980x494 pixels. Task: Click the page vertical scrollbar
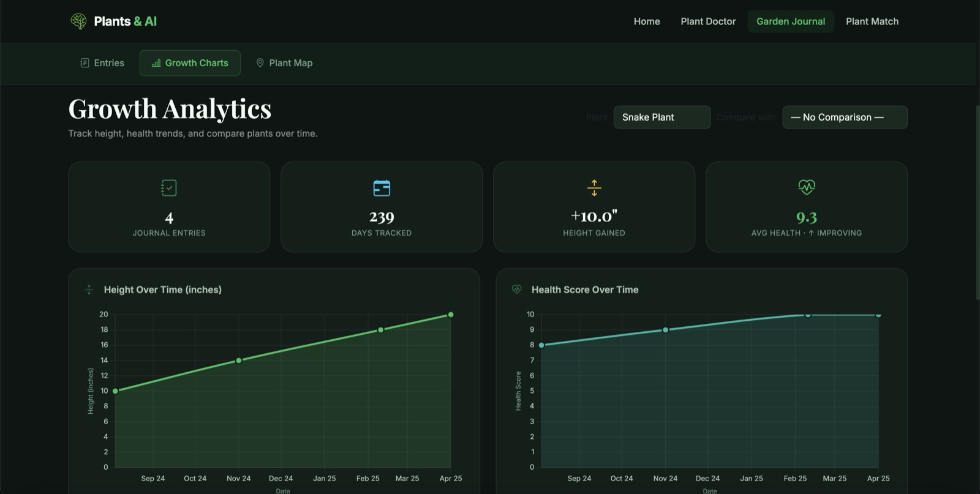pyautogui.click(x=977, y=202)
